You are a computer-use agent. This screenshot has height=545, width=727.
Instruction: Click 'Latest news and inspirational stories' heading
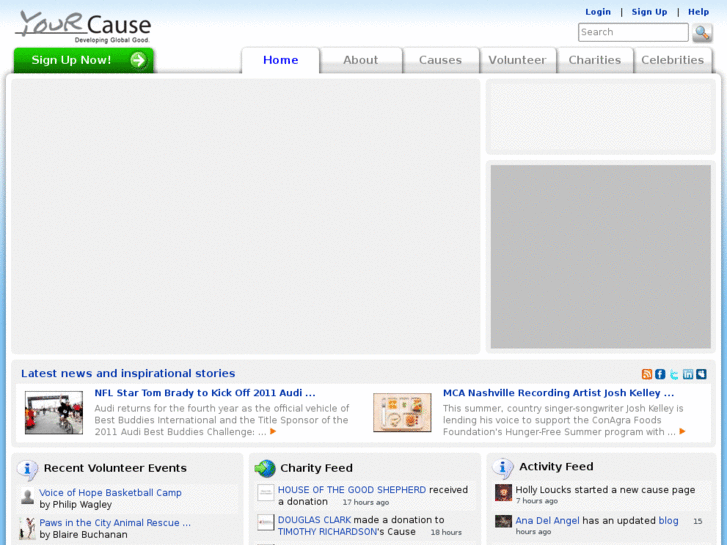128,373
